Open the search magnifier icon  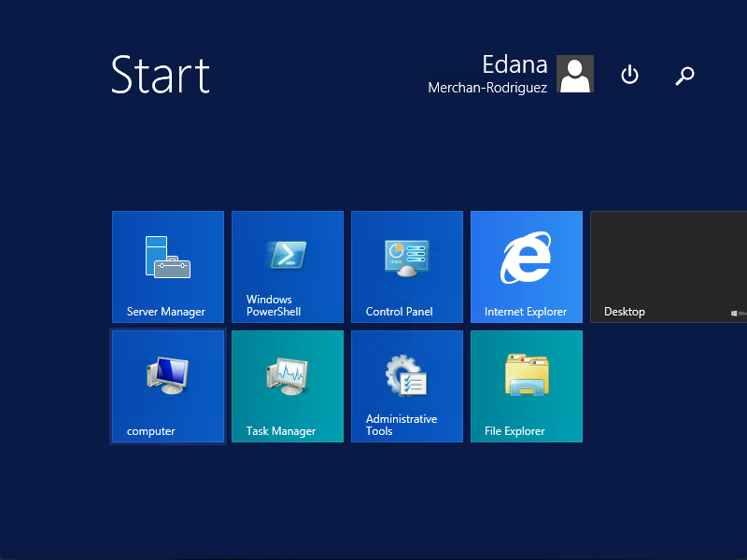click(x=684, y=76)
